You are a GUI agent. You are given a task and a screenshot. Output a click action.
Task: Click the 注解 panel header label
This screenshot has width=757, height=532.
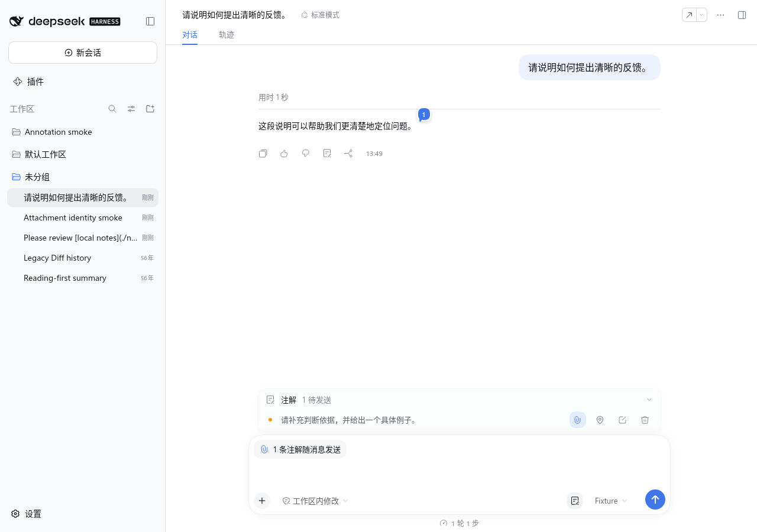point(289,400)
